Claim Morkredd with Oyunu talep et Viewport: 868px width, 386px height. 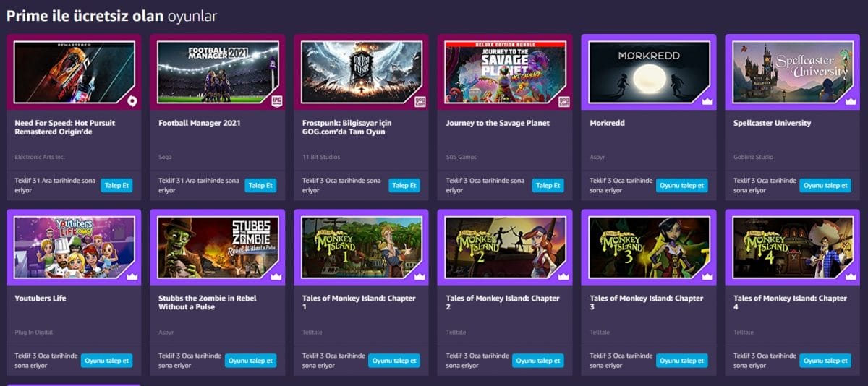click(682, 186)
